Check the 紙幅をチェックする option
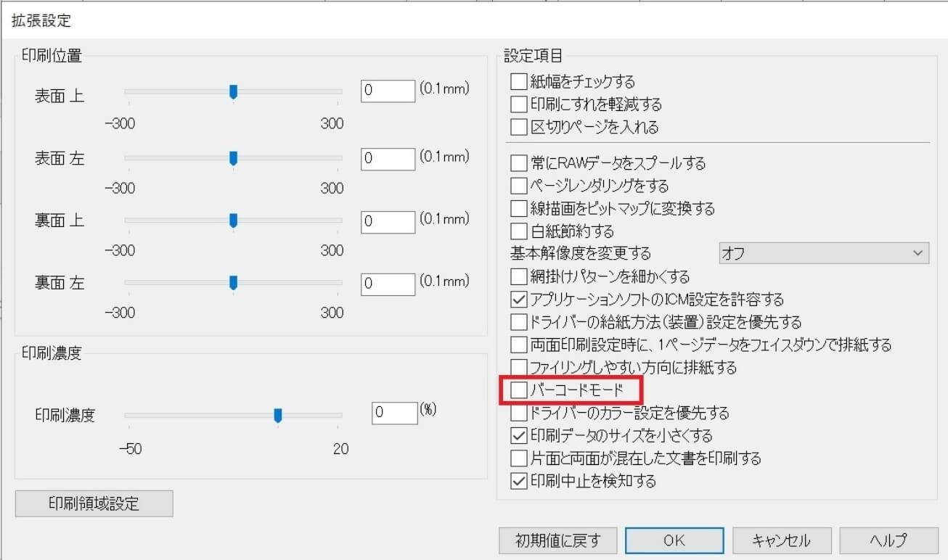 pos(518,81)
